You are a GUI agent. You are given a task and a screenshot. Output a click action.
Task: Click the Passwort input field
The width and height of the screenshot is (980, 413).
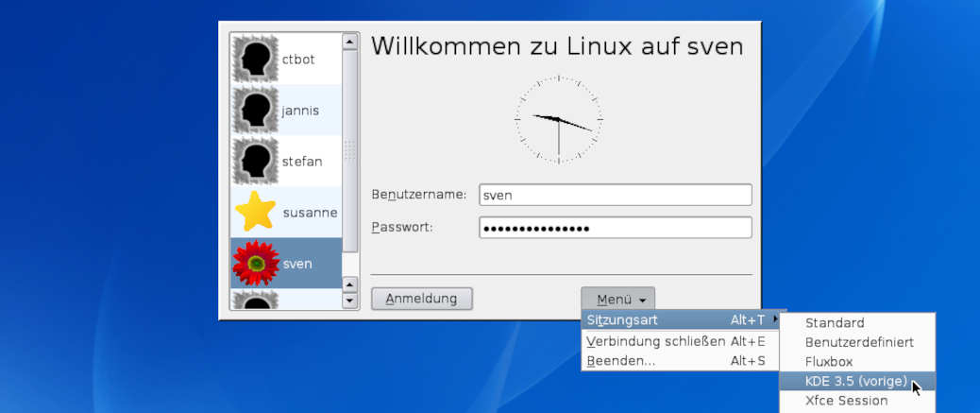pyautogui.click(x=615, y=228)
